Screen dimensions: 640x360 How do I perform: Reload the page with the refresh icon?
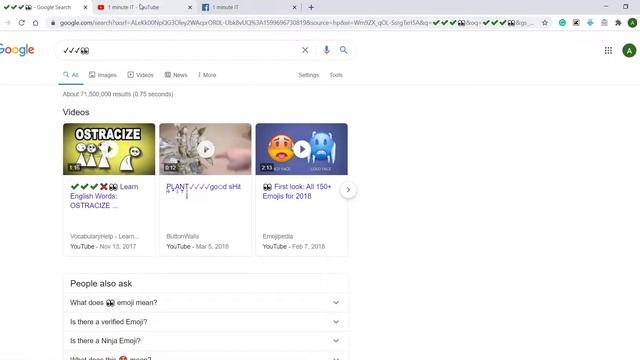[22, 23]
